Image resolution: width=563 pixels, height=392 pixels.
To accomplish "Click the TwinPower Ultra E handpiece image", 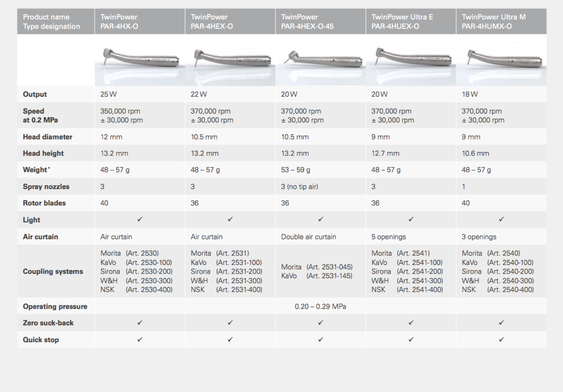I will [x=411, y=58].
